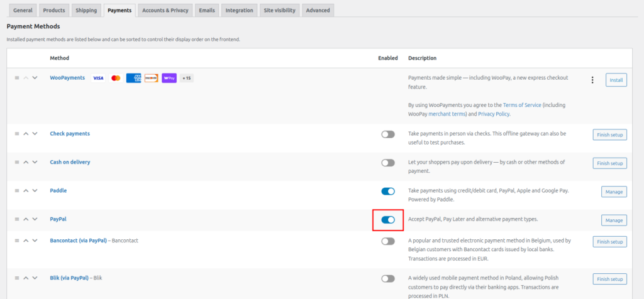Disable the Paddle toggle

click(x=387, y=191)
